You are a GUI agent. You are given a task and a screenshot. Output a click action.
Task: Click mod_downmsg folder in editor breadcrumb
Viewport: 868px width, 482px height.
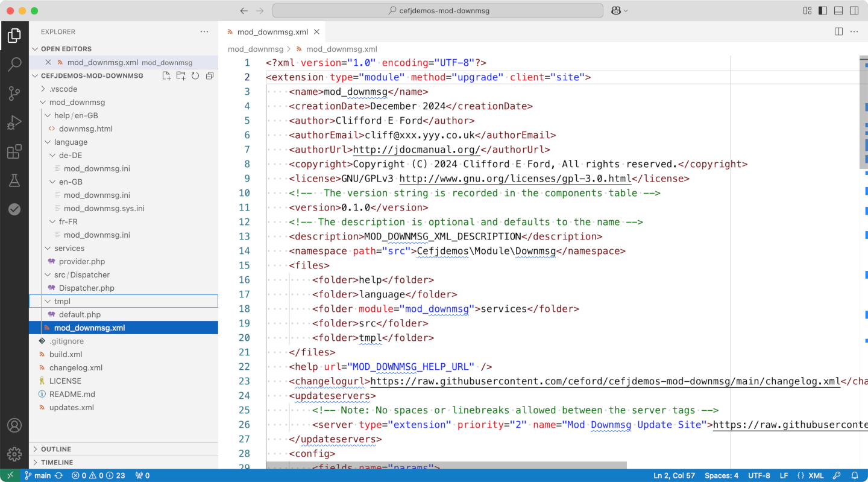(x=256, y=49)
